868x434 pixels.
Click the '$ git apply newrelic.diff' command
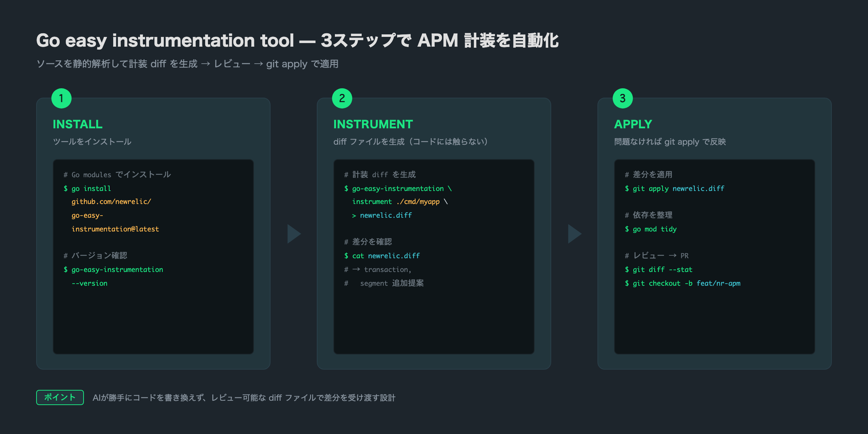tap(675, 188)
